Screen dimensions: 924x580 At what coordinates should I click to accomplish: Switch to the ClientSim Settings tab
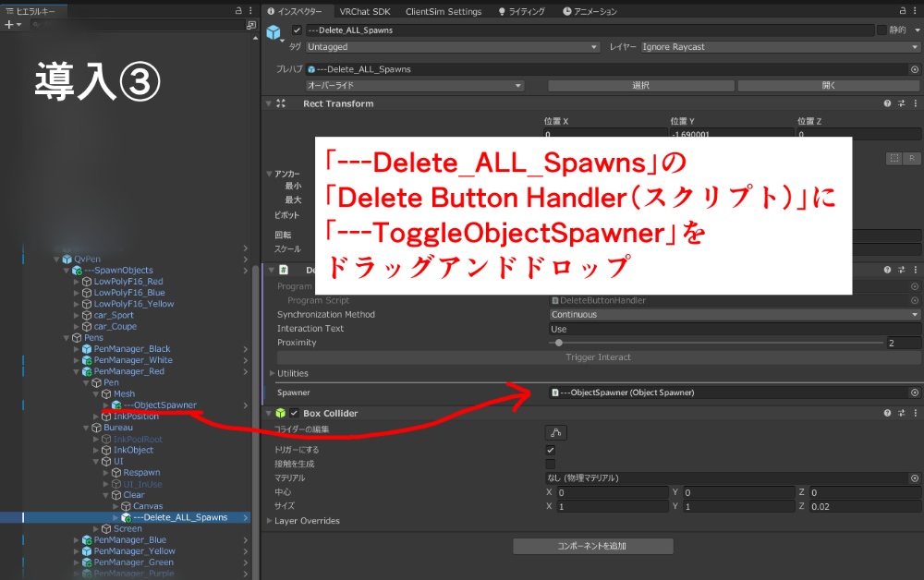(x=444, y=11)
